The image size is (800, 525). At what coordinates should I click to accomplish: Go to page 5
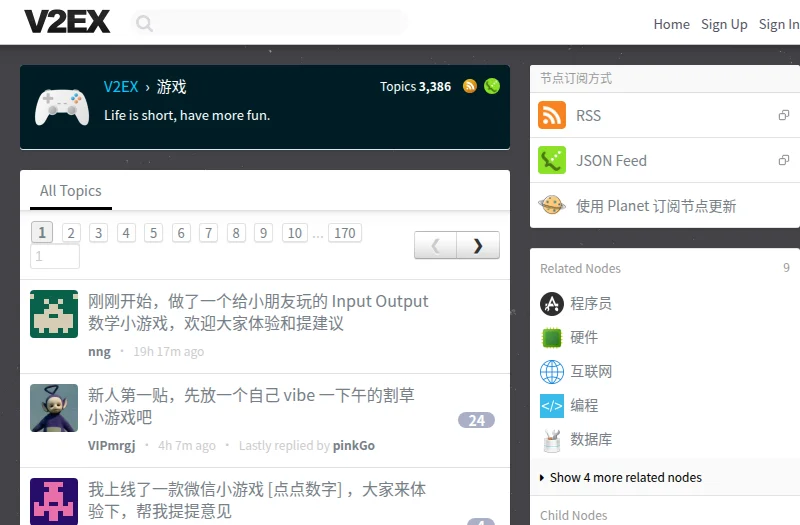coord(154,233)
